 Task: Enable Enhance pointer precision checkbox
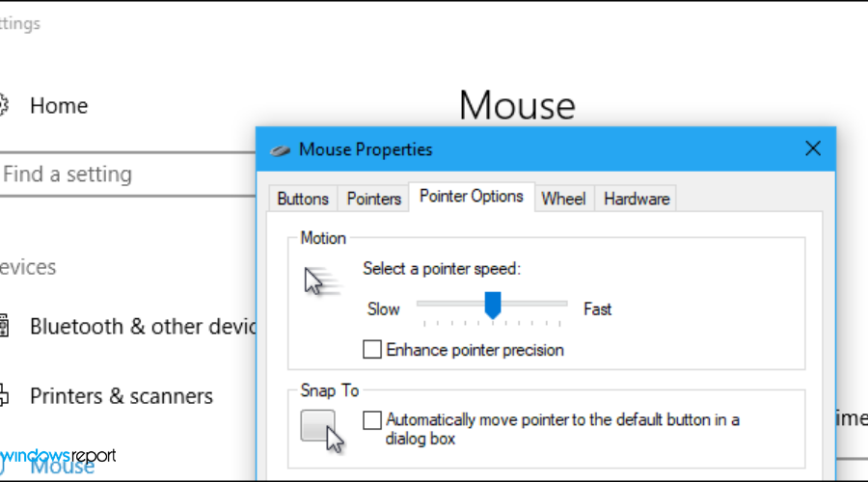coord(371,350)
